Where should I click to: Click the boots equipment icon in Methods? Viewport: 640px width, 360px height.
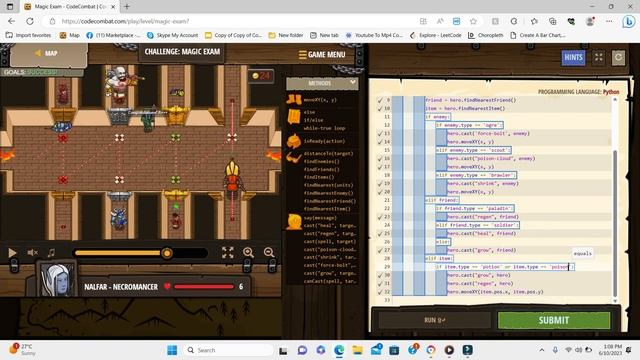[x=294, y=100]
